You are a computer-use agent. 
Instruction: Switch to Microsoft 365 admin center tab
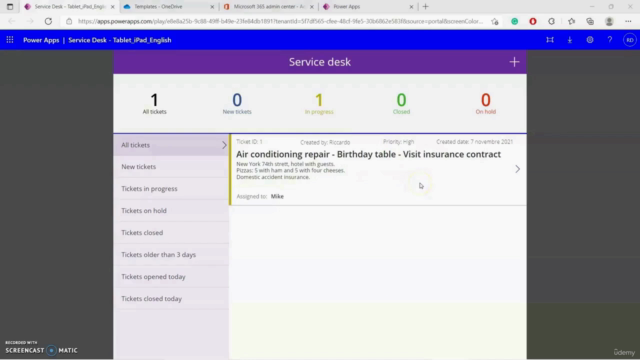tap(269, 7)
